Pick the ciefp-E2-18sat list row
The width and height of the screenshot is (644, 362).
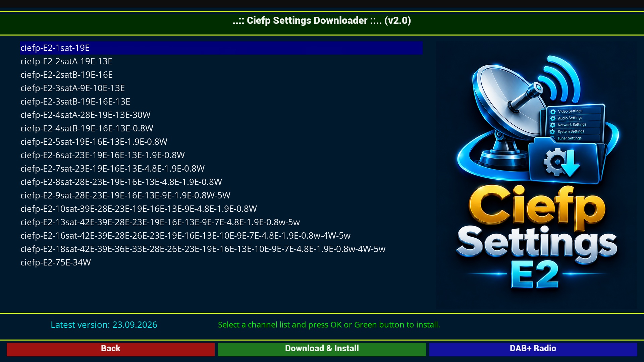(x=221, y=249)
